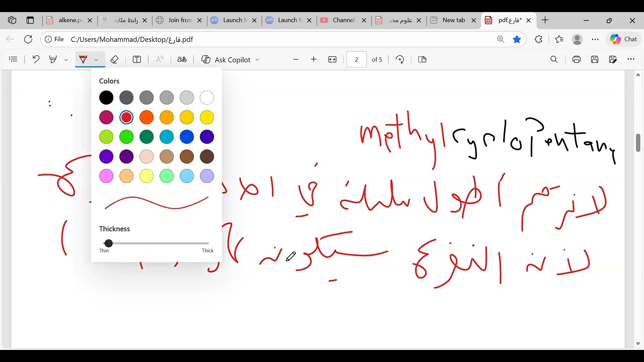Pick the lime green color swatch
The width and height of the screenshot is (644, 362).
[106, 137]
